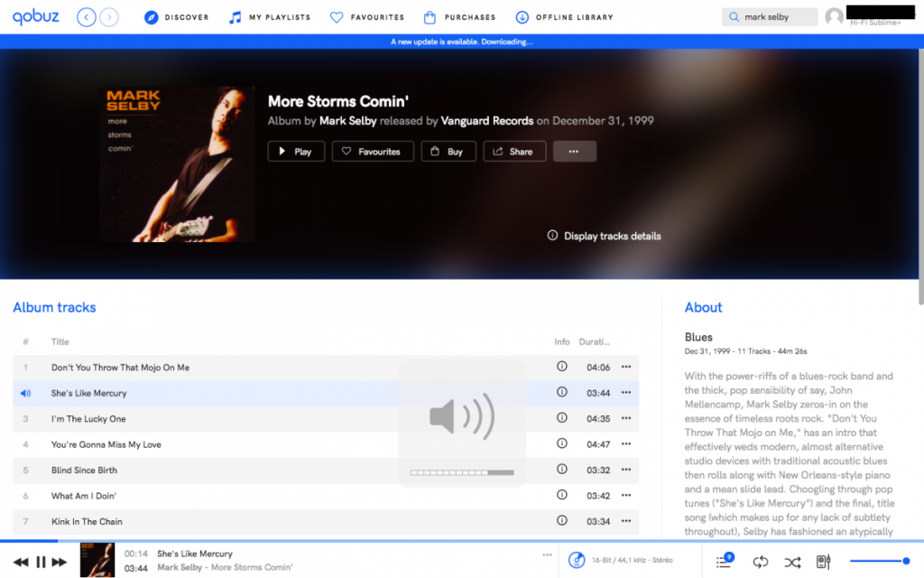Open the audio output device settings

click(x=824, y=562)
